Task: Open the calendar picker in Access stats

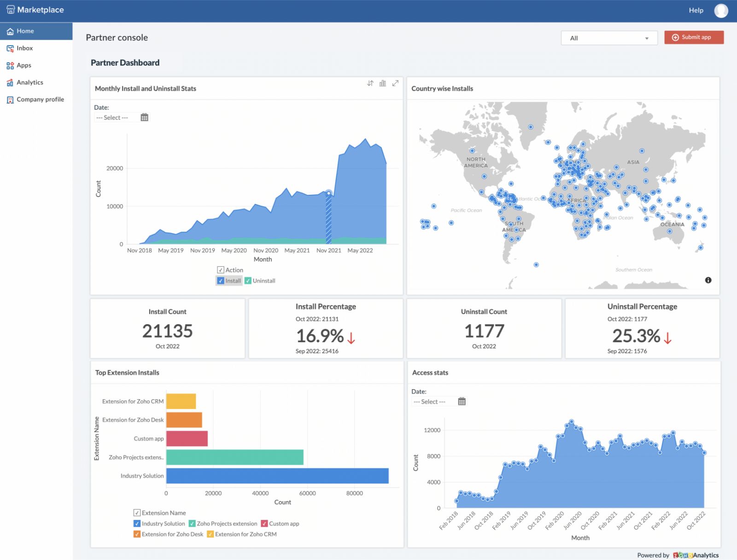Action: coord(462,402)
